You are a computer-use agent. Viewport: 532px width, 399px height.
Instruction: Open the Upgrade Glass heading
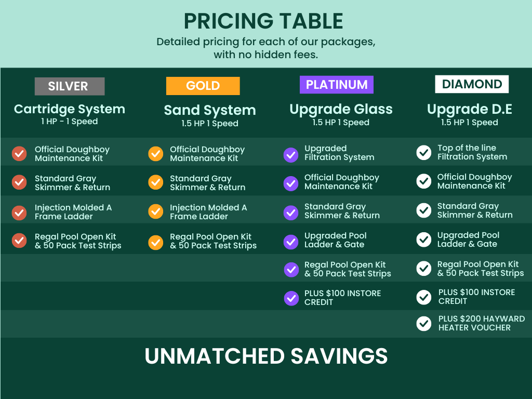click(x=341, y=109)
